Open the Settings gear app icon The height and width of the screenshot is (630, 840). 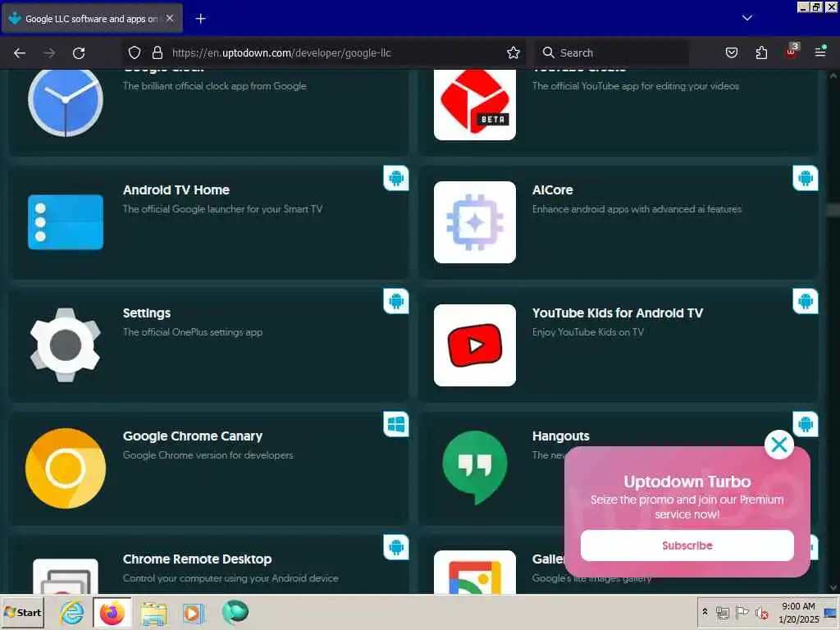click(66, 345)
